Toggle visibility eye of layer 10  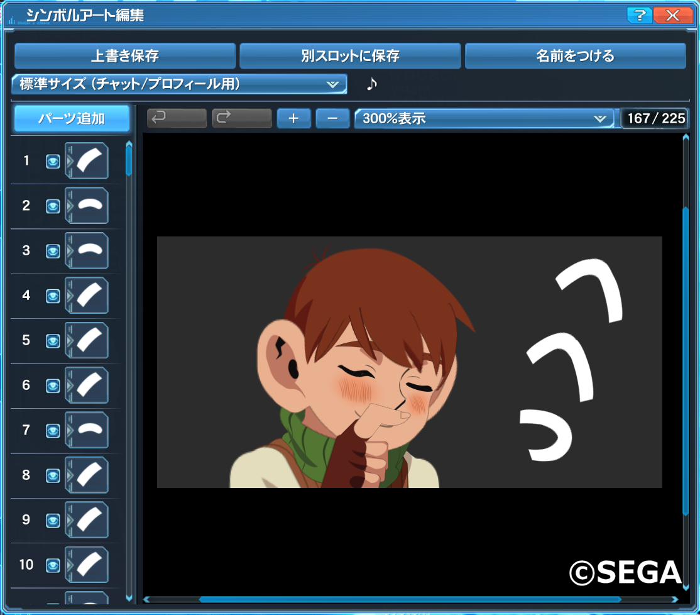[53, 565]
